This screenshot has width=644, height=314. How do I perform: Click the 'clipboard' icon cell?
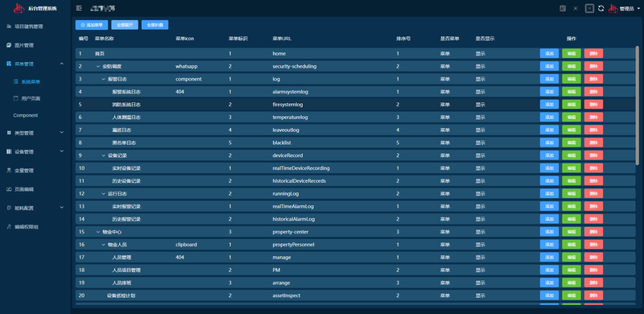(186, 245)
